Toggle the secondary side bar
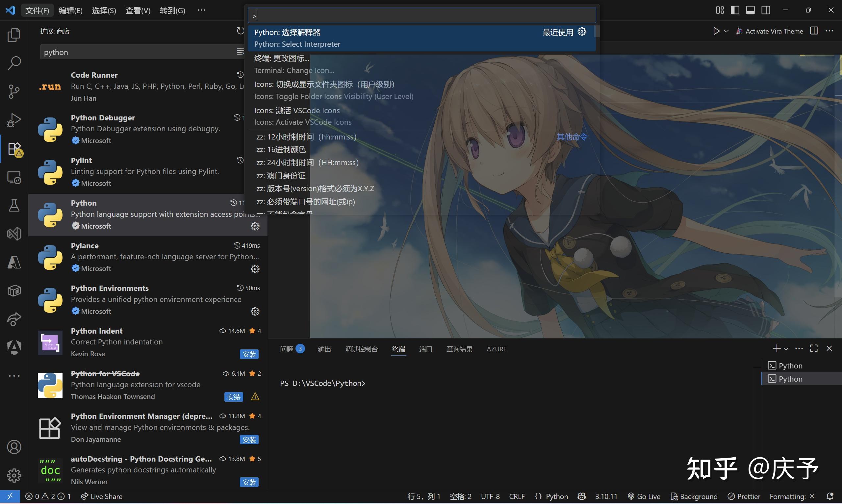Image resolution: width=842 pixels, height=504 pixels. tap(766, 10)
